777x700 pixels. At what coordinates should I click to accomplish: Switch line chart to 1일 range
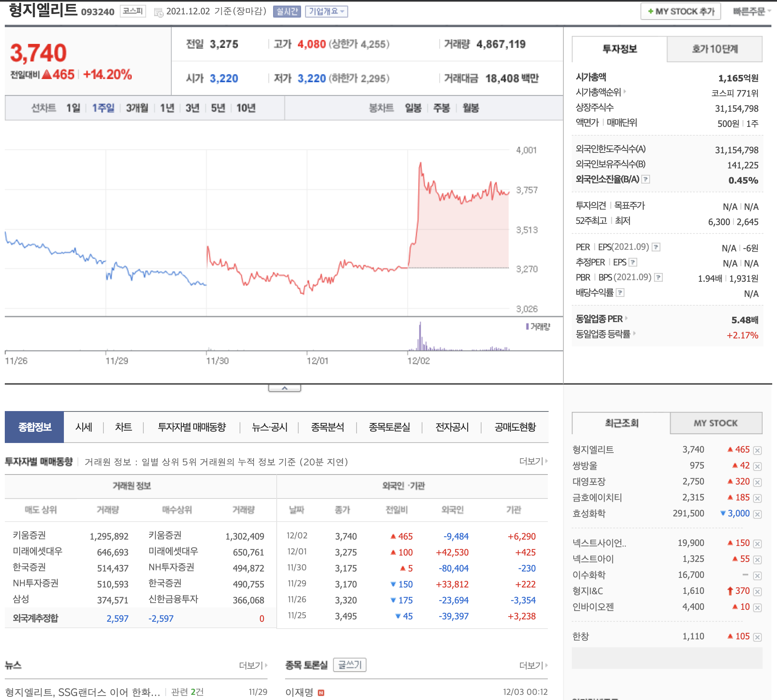[73, 108]
